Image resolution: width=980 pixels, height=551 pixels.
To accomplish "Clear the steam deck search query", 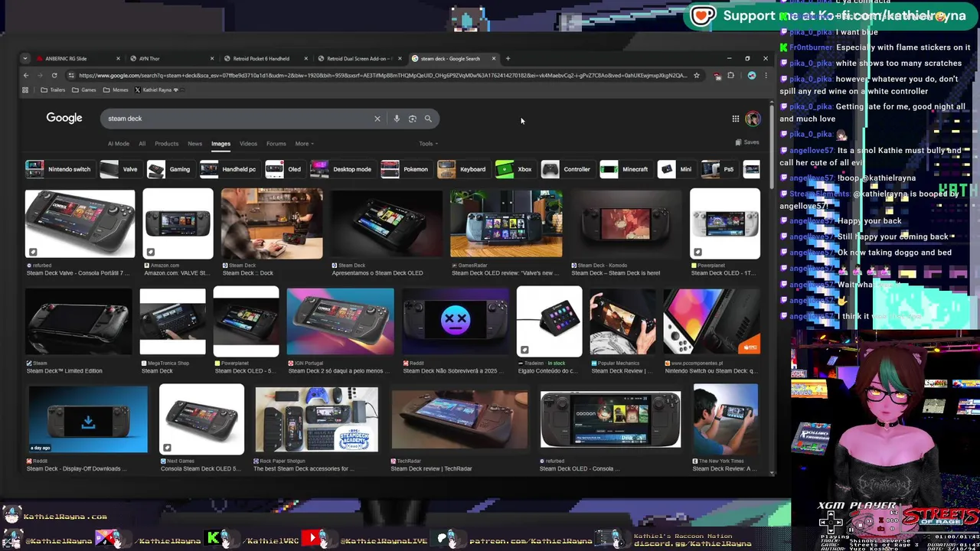I will (377, 119).
